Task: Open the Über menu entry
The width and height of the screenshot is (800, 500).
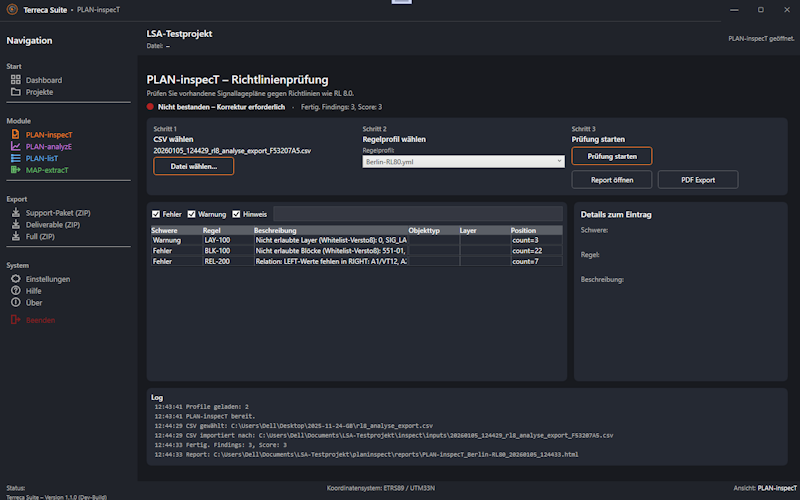Action: pyautogui.click(x=34, y=302)
